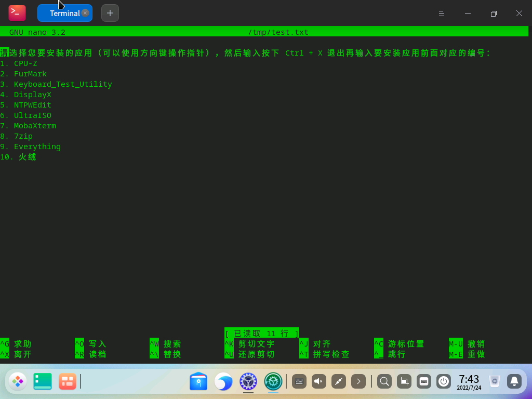Image resolution: width=532 pixels, height=399 pixels.
Task: Start the screenshot tool in dock
Action: click(404, 381)
